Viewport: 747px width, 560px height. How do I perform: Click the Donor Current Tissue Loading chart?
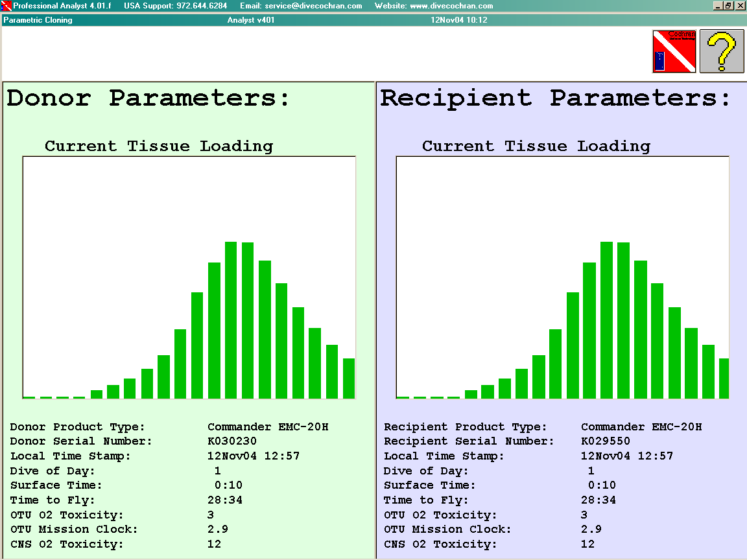click(x=189, y=277)
